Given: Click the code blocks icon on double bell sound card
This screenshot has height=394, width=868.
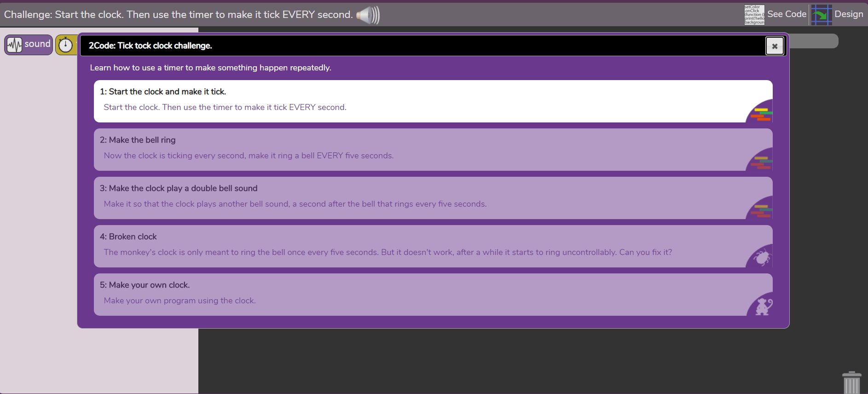Looking at the screenshot, I should 761,210.
